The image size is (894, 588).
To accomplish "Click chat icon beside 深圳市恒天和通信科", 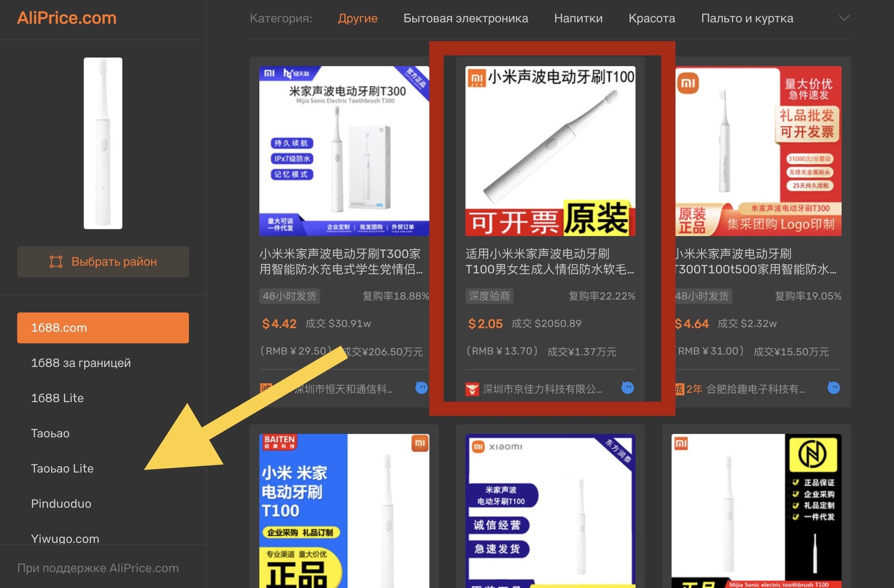I will (421, 388).
